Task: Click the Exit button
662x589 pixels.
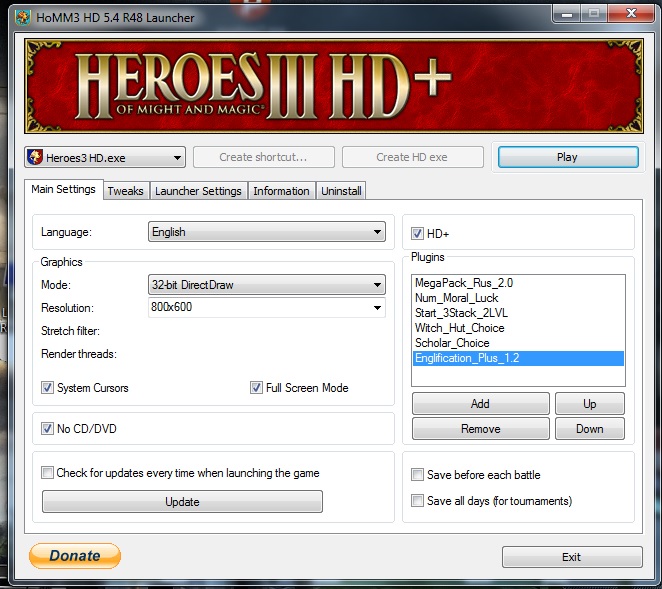Action: (572, 557)
